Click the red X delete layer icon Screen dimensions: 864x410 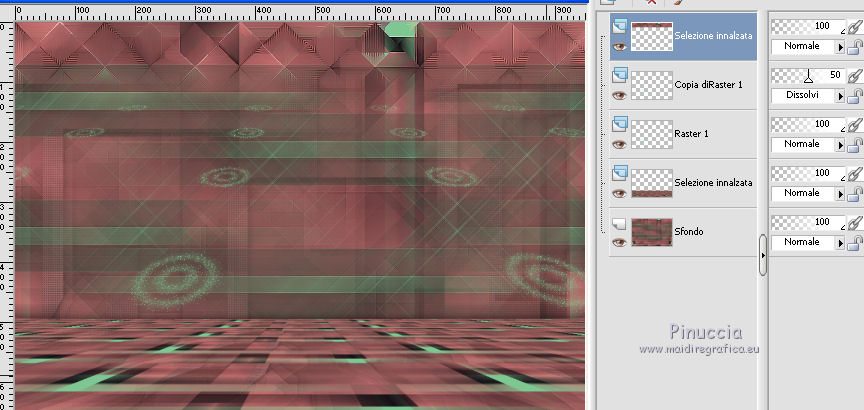tap(652, 3)
